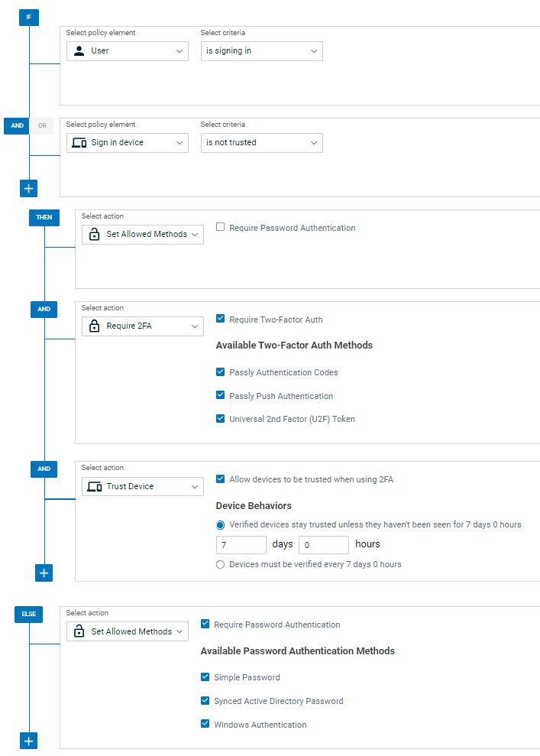
Task: Click the THEN block label
Action: 44,218
